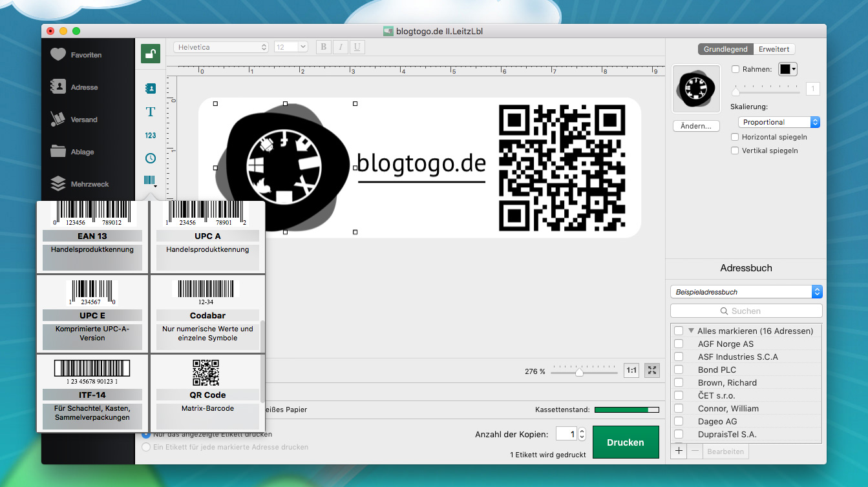
Task: Insert date and time with the clock tool
Action: click(151, 158)
